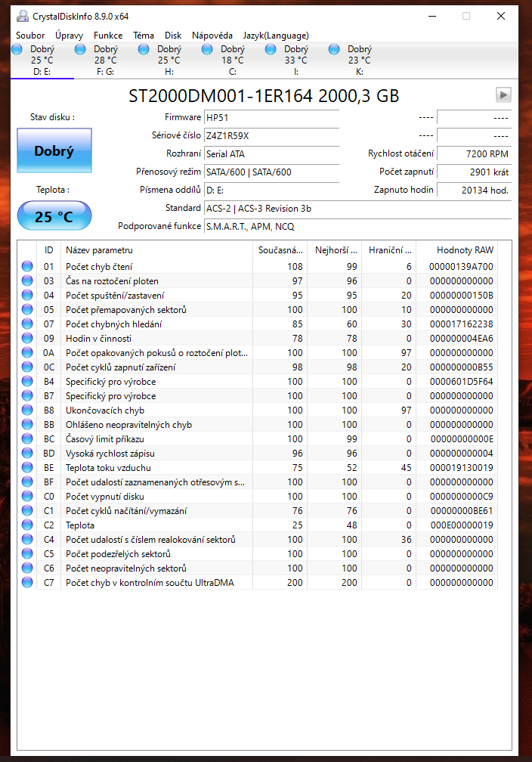Open the Jazyk(Language) menu

[276, 36]
